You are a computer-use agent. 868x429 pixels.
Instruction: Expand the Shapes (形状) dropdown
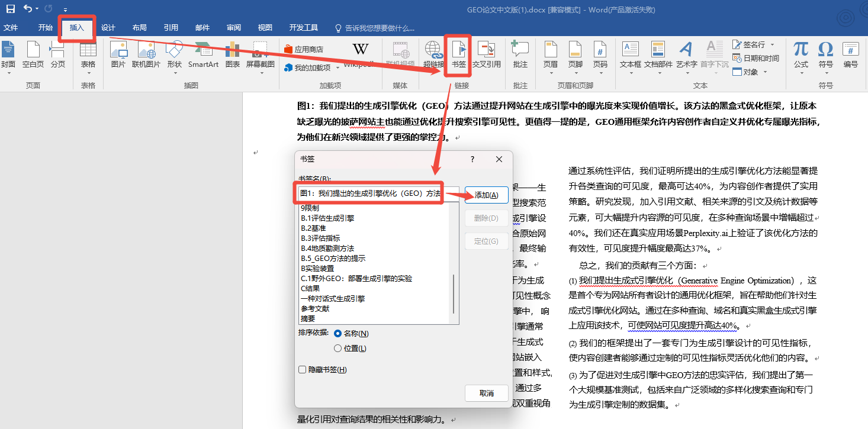[x=174, y=72]
